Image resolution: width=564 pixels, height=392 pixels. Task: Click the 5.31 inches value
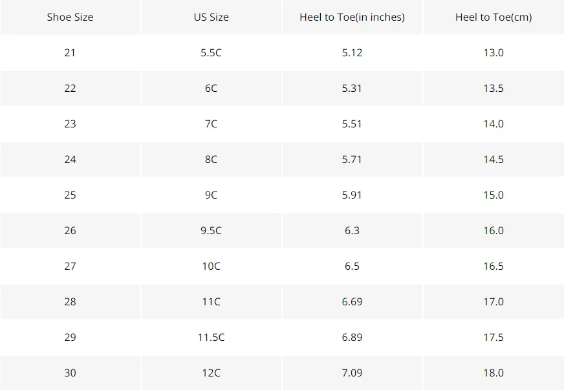click(352, 88)
